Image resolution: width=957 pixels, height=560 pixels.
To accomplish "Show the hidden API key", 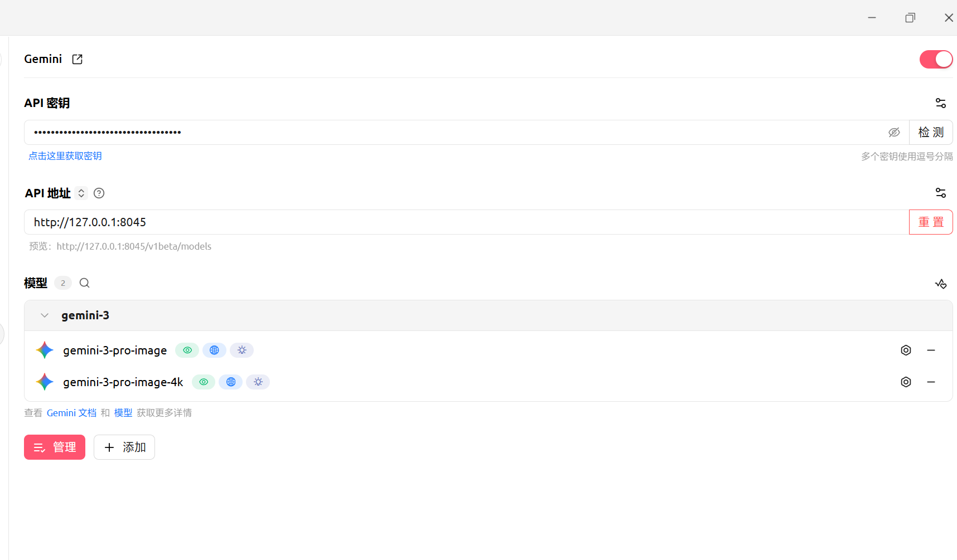I will pyautogui.click(x=894, y=133).
